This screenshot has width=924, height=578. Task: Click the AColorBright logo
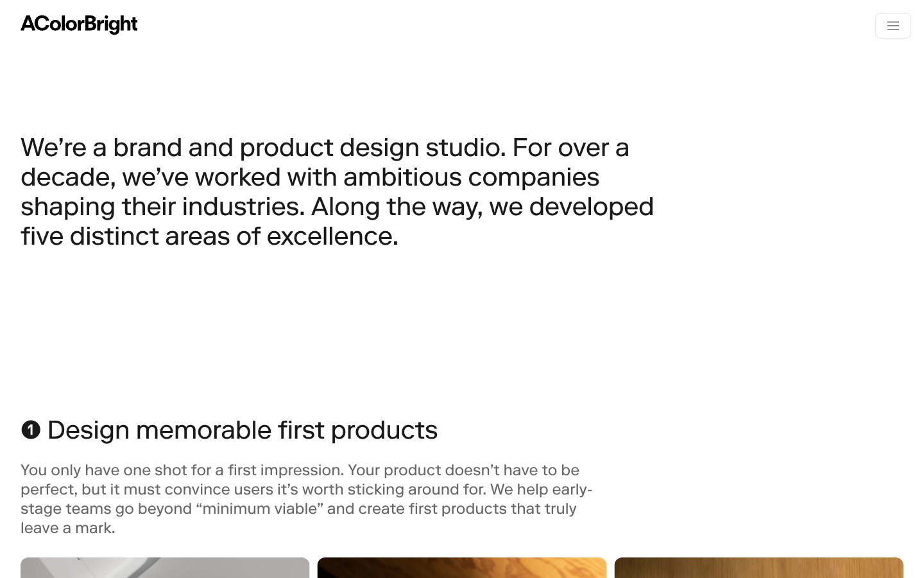point(79,24)
